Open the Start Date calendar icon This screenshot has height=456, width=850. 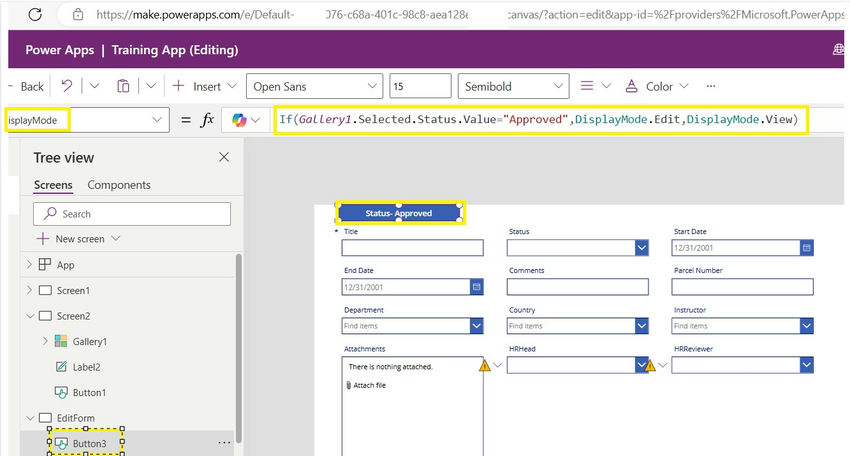[807, 248]
